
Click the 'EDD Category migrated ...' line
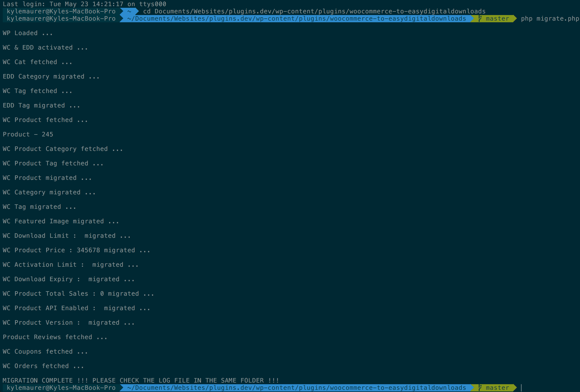[51, 76]
